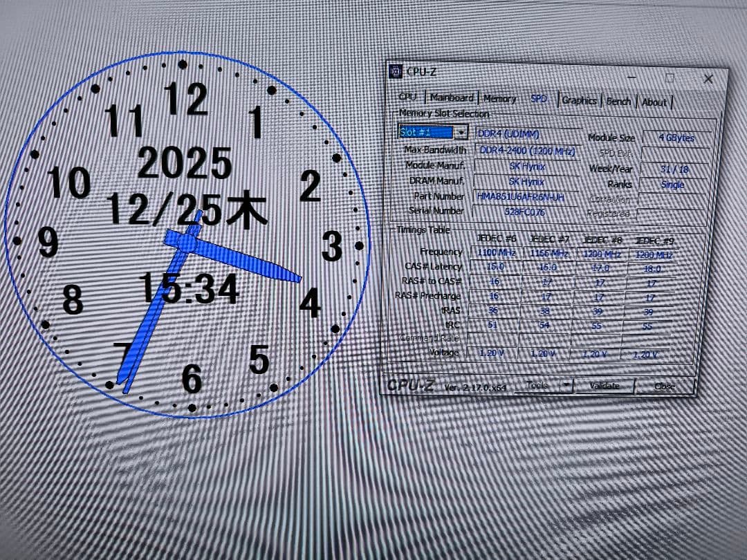Select the Graphics tab
The image size is (747, 560).
click(579, 101)
